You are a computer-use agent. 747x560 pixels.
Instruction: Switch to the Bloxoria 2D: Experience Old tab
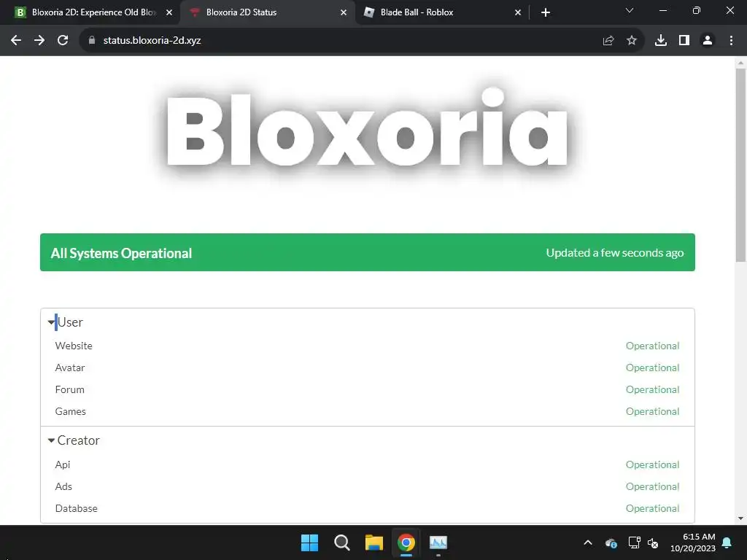90,12
